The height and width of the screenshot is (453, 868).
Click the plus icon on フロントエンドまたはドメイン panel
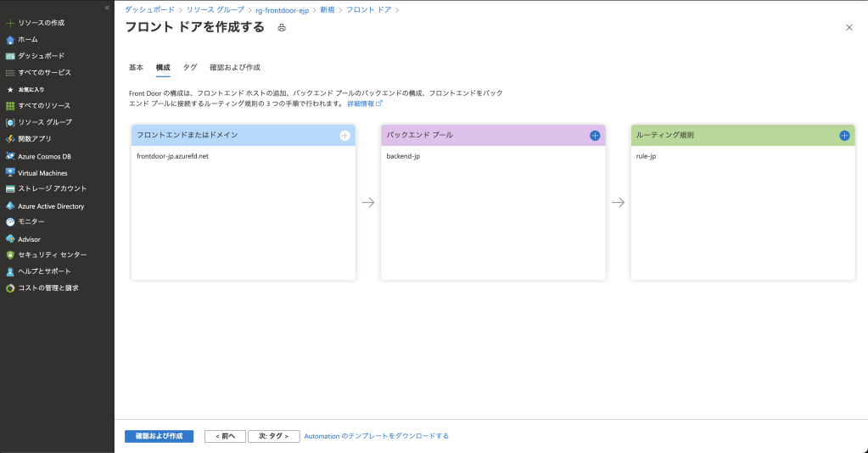[344, 136]
